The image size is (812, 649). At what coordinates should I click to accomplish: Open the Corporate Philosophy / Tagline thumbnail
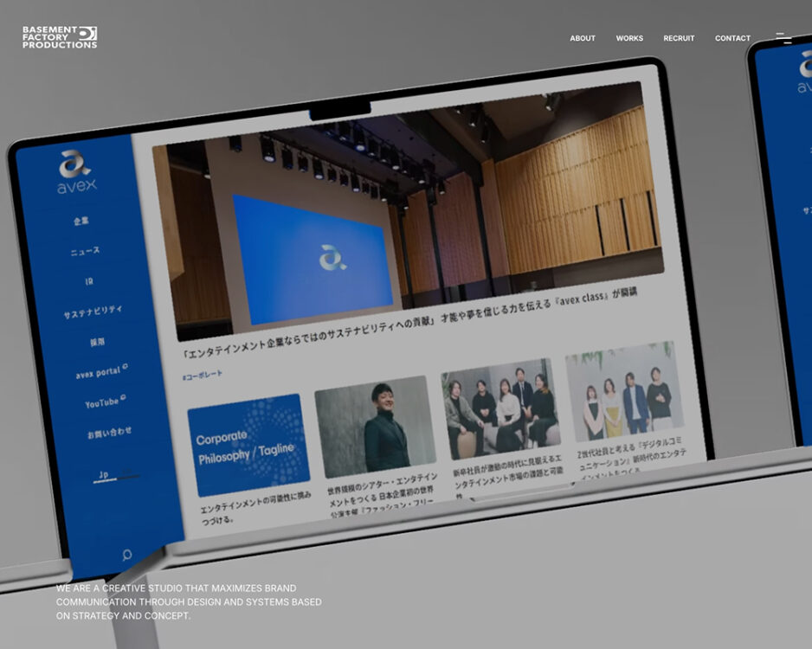[x=248, y=446]
